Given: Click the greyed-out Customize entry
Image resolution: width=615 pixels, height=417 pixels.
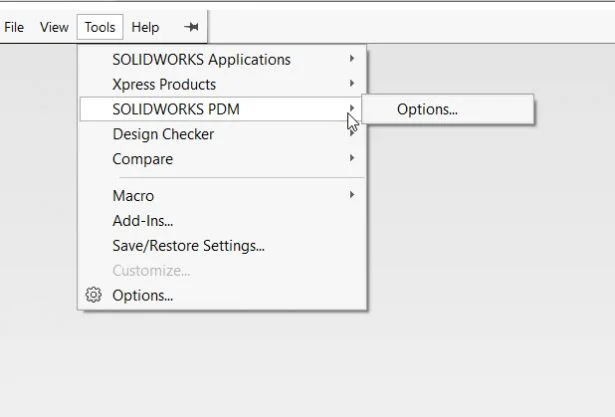Looking at the screenshot, I should point(151,271).
